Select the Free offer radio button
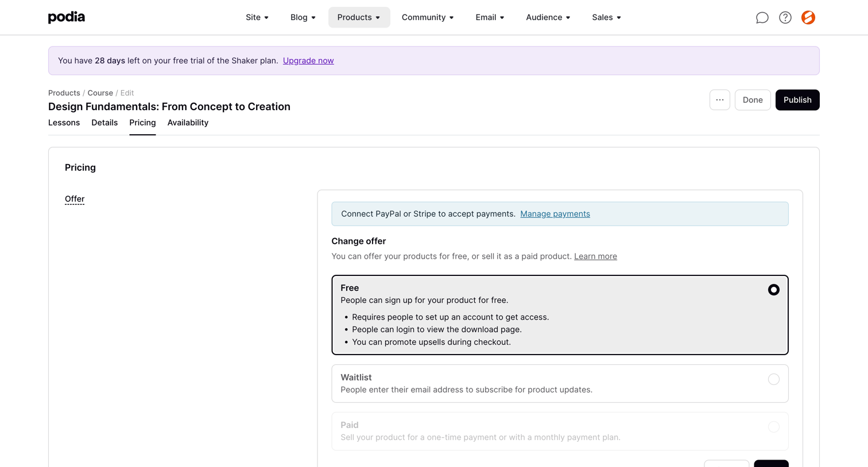 point(774,290)
